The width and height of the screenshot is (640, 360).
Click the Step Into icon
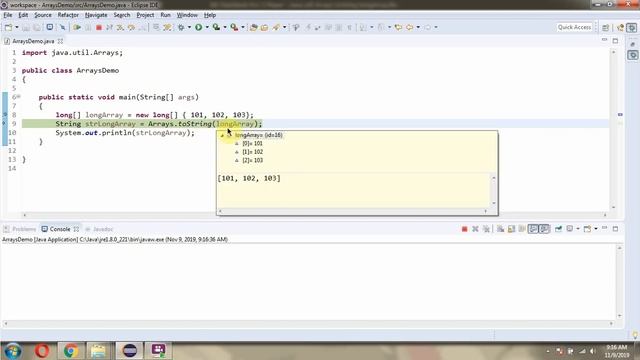[120, 27]
